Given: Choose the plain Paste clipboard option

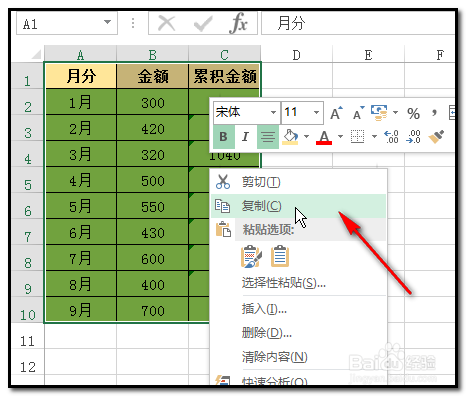Looking at the screenshot, I should tap(280, 256).
